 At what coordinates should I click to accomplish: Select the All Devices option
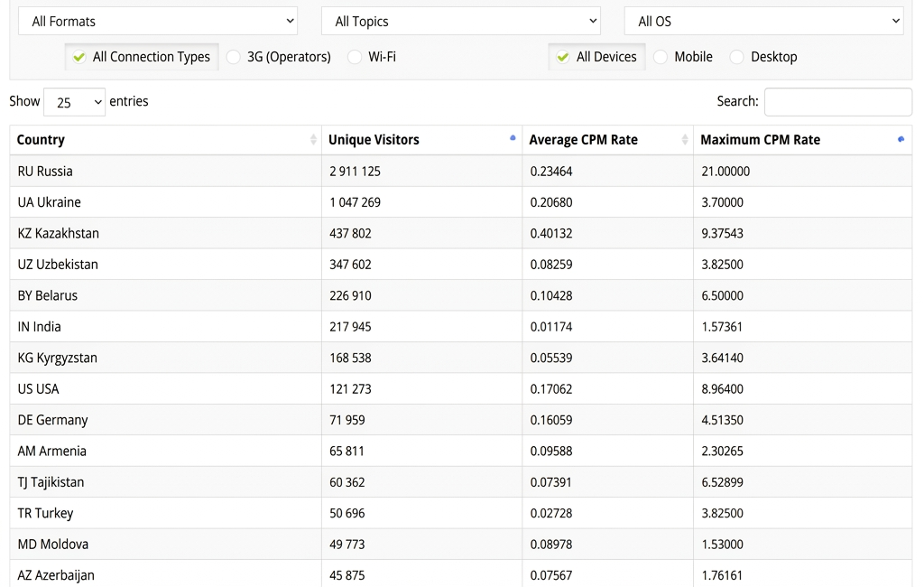597,57
